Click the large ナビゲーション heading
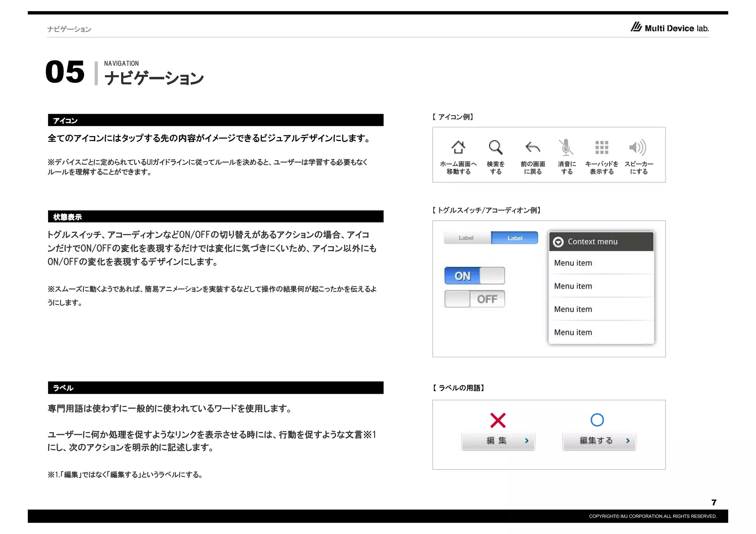Screen dimensions: 756x534 point(154,78)
